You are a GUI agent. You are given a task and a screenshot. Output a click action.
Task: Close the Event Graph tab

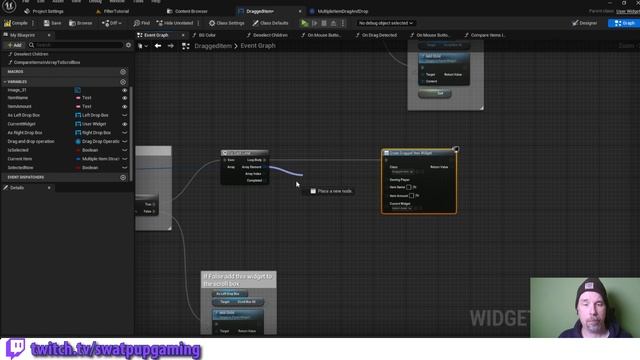pyautogui.click(x=183, y=35)
